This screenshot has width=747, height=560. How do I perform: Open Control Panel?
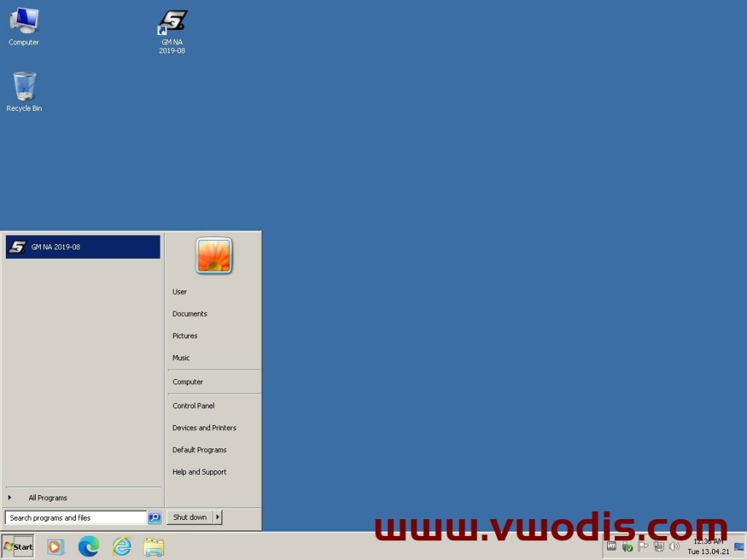pos(193,405)
